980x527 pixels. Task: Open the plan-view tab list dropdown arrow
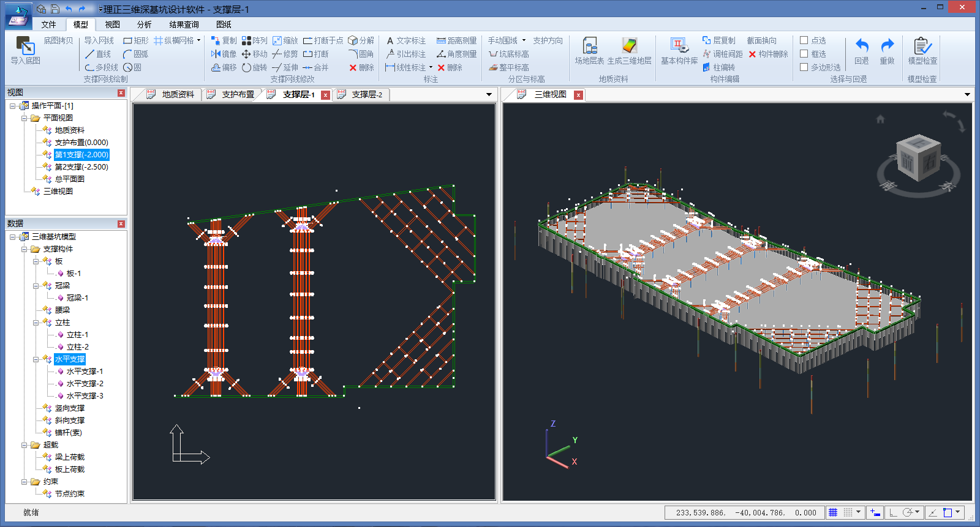click(489, 95)
